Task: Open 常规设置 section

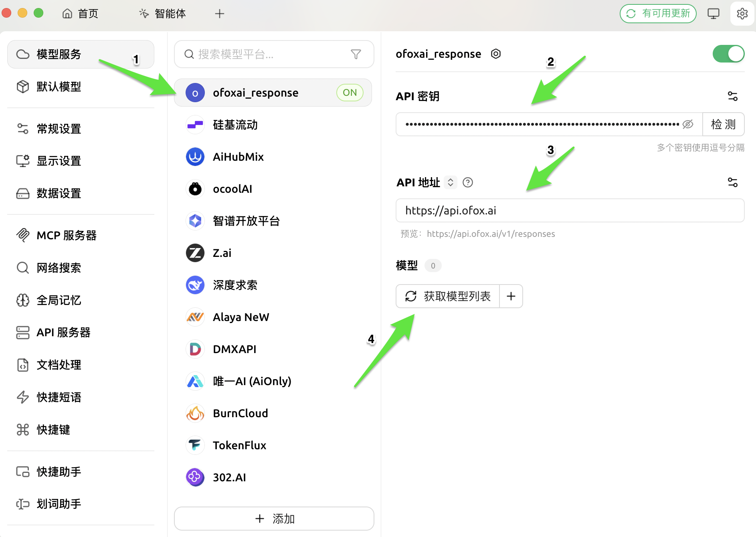Action: pos(81,129)
